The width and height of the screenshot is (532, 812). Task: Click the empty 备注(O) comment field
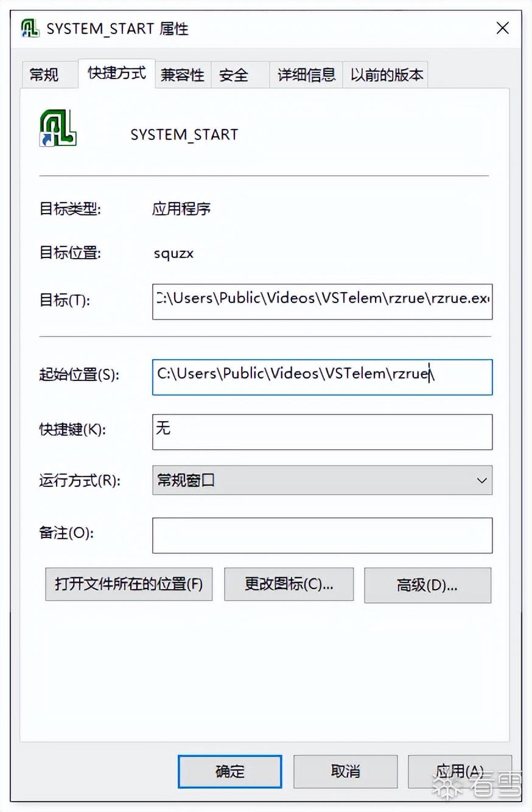click(322, 535)
